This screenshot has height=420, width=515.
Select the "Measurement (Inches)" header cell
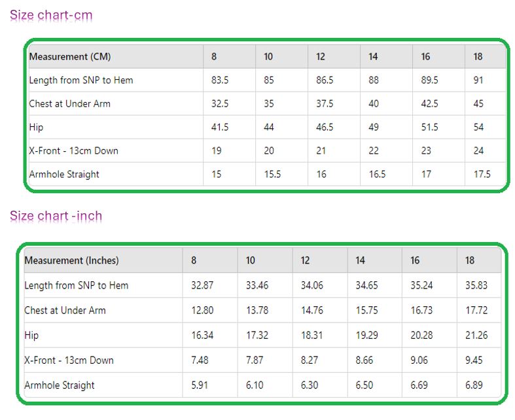point(71,260)
